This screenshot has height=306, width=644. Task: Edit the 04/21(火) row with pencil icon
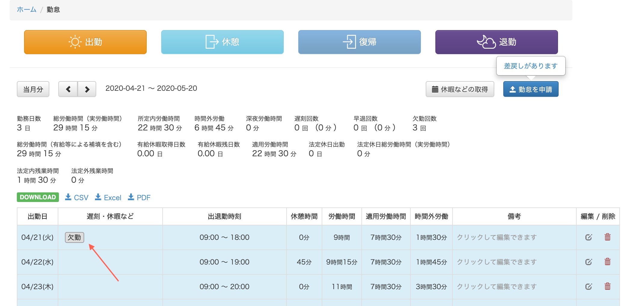pyautogui.click(x=589, y=237)
